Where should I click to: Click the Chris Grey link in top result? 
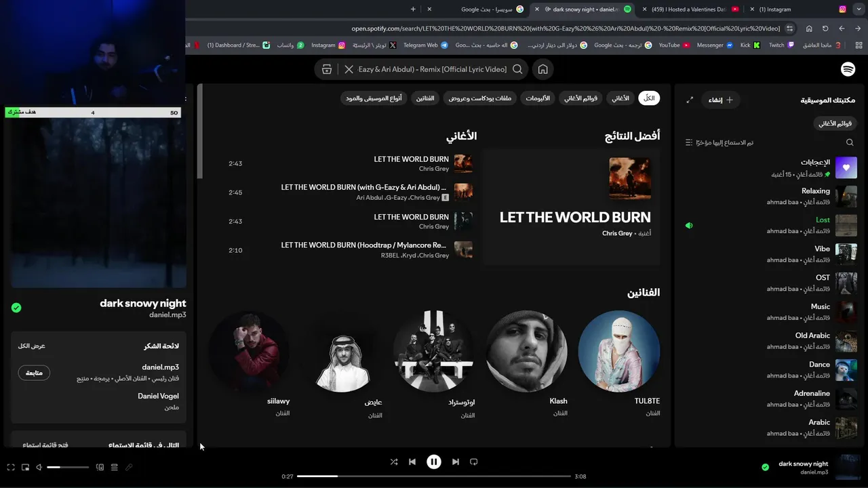point(617,233)
